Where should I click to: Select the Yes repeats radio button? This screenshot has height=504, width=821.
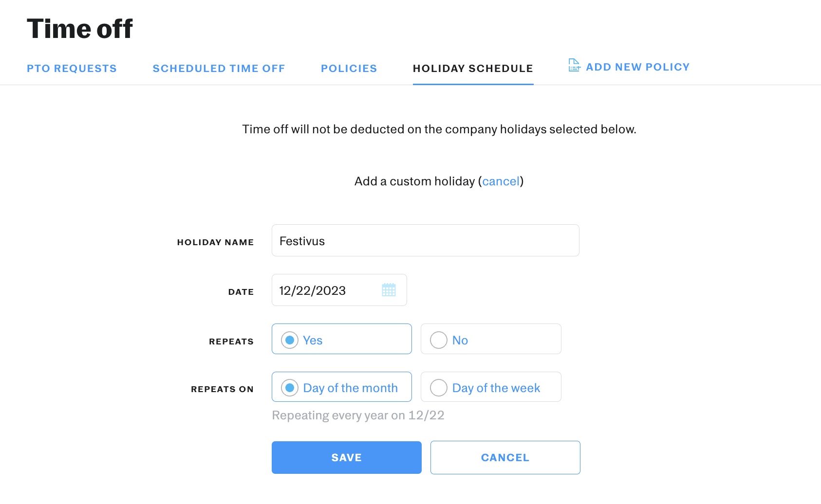click(290, 340)
